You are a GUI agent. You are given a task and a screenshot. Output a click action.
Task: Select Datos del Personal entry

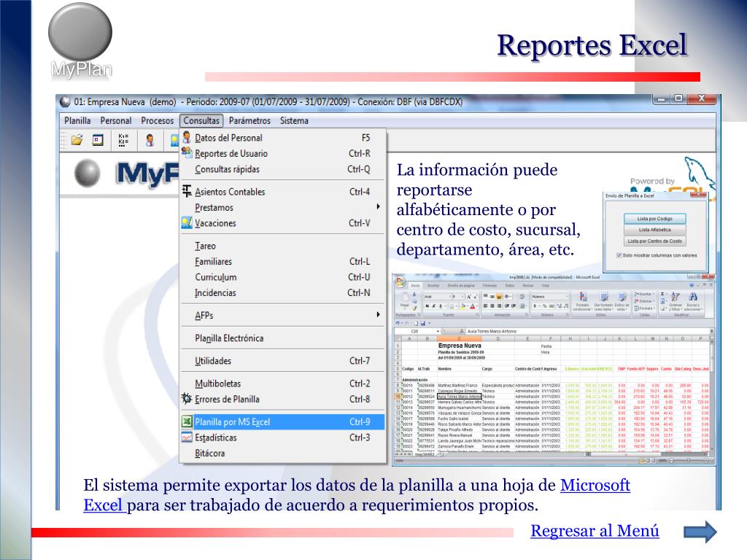(x=282, y=138)
